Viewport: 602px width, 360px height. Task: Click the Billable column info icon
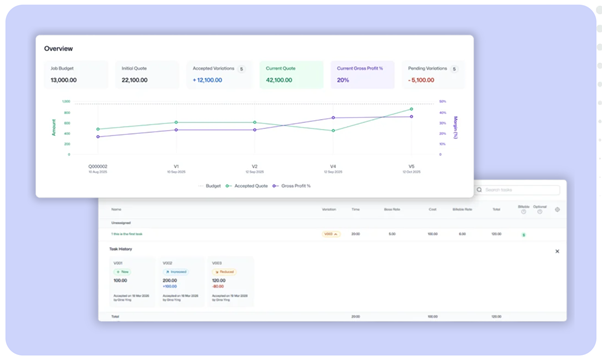pos(523,212)
